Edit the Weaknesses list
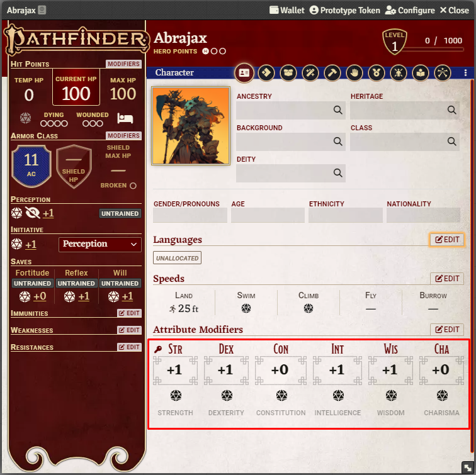 coord(129,330)
